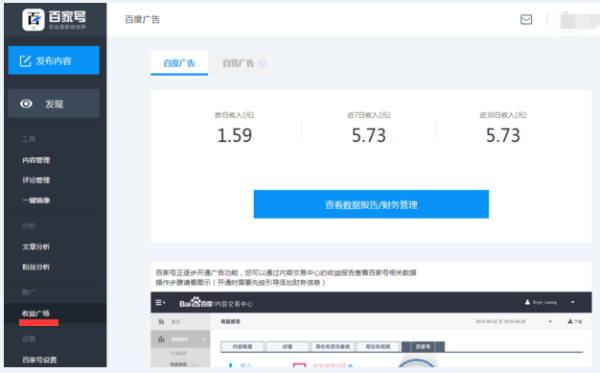The image size is (600, 373).
Task: Switch to the 自营广告 tab
Action: click(x=238, y=63)
